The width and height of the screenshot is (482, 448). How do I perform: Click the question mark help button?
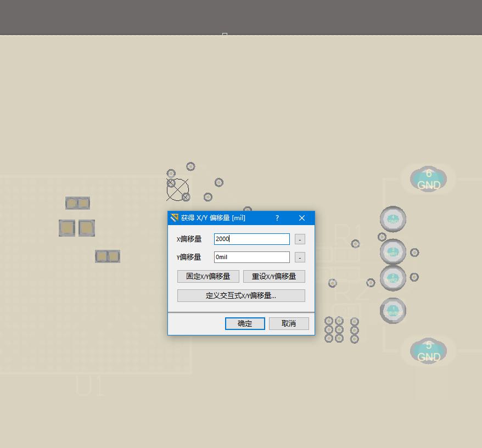point(277,218)
